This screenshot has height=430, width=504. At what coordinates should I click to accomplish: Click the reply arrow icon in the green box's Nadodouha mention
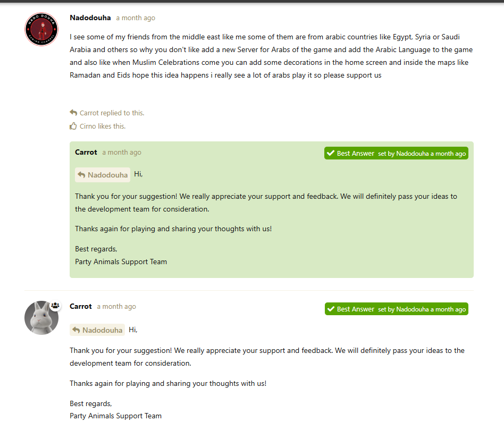coord(82,175)
